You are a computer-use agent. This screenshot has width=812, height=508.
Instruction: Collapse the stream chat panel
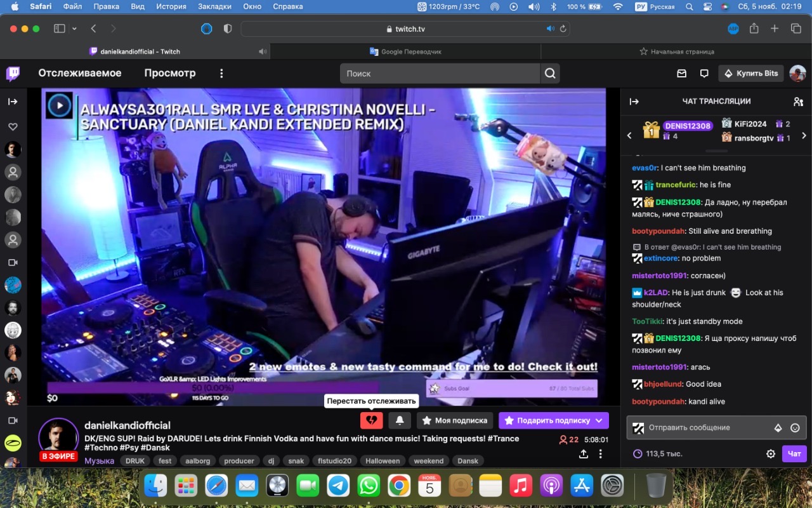tap(634, 102)
